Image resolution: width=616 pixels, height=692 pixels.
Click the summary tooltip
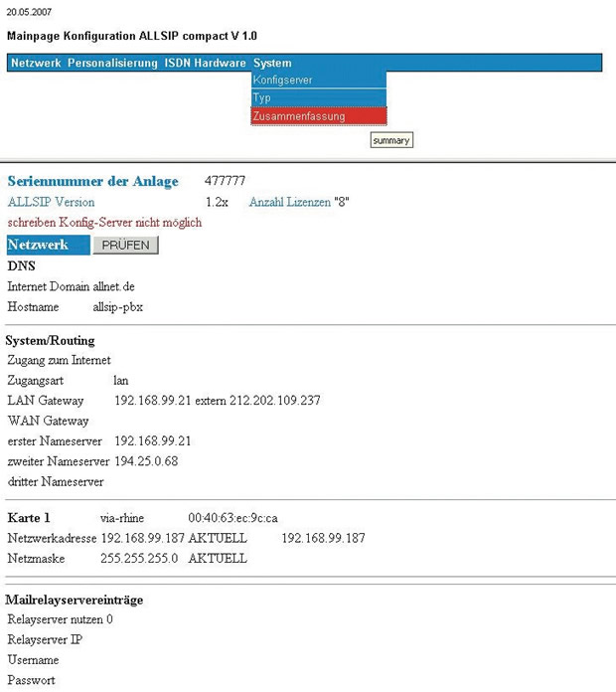click(x=391, y=140)
